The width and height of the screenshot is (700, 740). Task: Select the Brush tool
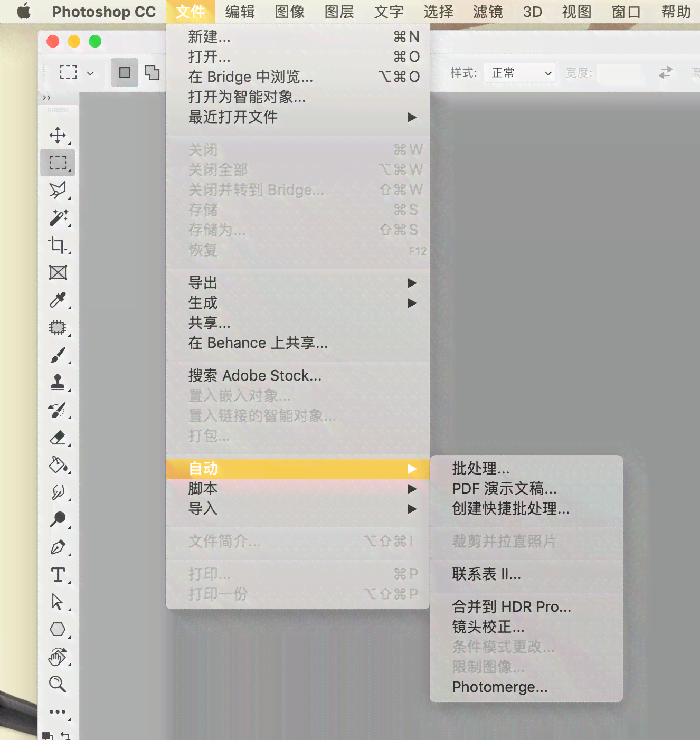click(58, 355)
